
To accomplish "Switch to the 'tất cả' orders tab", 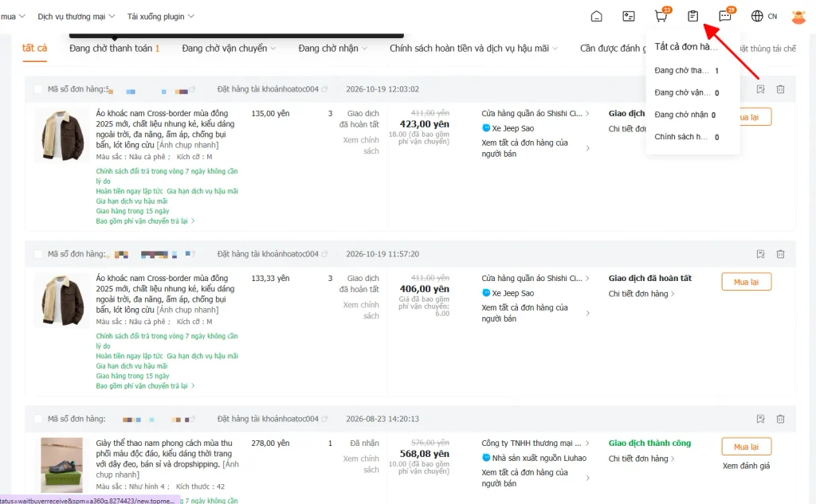I will 35,49.
